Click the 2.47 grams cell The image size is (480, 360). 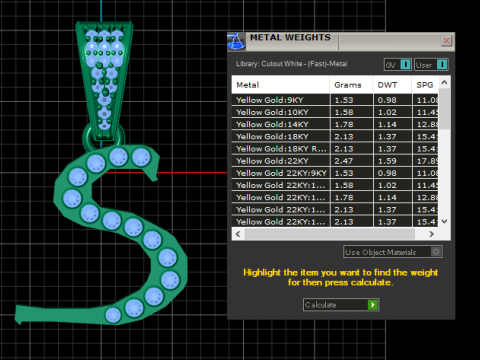pyautogui.click(x=351, y=161)
